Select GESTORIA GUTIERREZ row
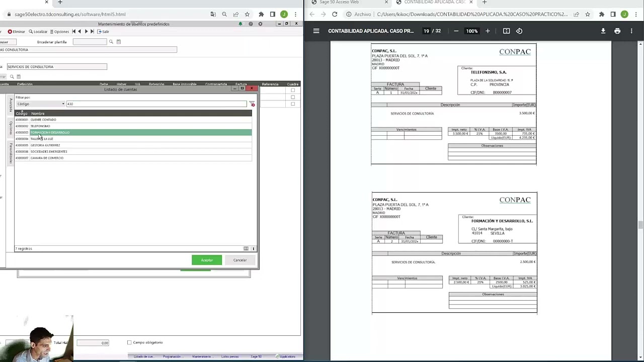The height and width of the screenshot is (362, 644). [x=133, y=145]
